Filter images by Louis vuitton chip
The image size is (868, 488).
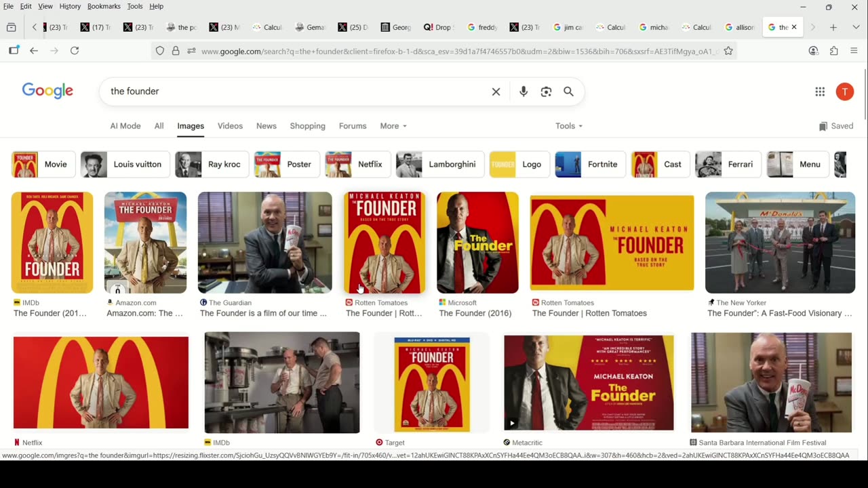pos(125,165)
